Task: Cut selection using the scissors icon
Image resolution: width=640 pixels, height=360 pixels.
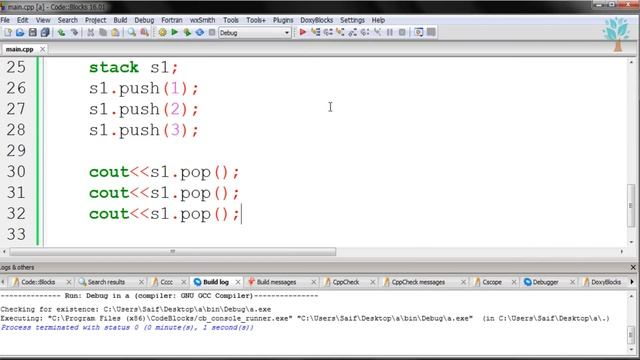Action: point(90,33)
